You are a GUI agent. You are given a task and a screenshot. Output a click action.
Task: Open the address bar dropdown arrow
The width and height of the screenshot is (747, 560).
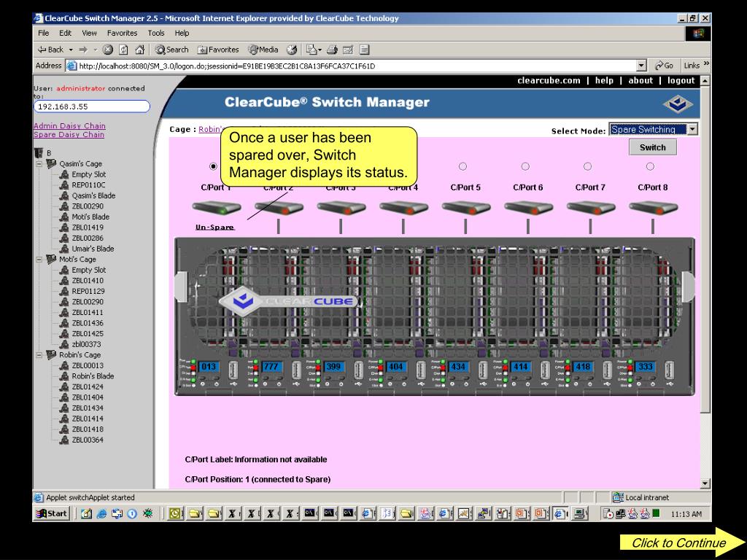pyautogui.click(x=641, y=66)
